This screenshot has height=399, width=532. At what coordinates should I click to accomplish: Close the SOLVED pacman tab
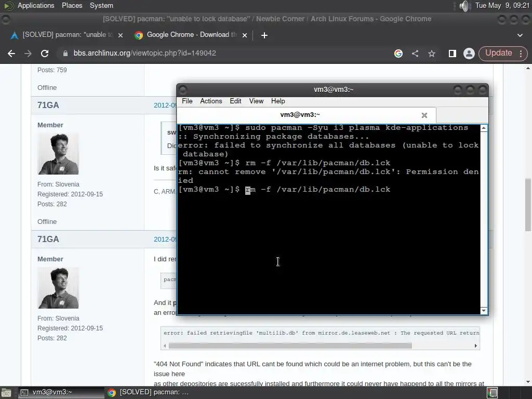(x=121, y=35)
